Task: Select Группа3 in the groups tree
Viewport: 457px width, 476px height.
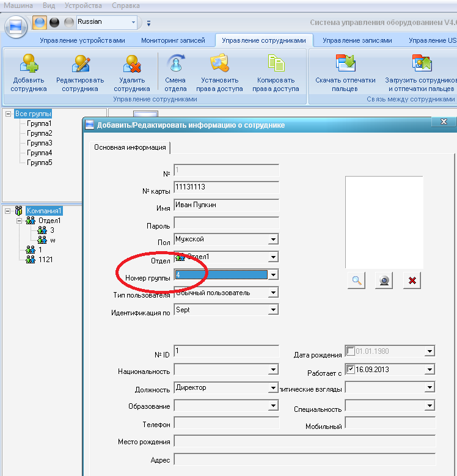Action: pyautogui.click(x=40, y=143)
